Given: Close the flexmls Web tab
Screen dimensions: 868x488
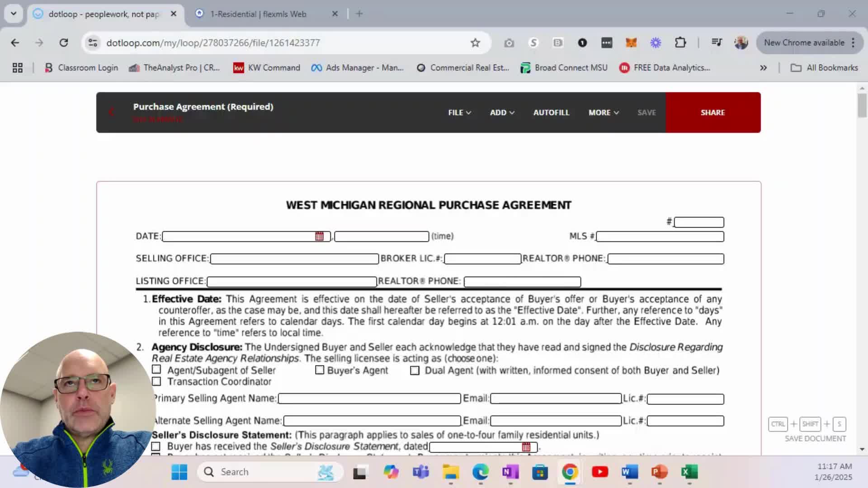Looking at the screenshot, I should click(335, 14).
